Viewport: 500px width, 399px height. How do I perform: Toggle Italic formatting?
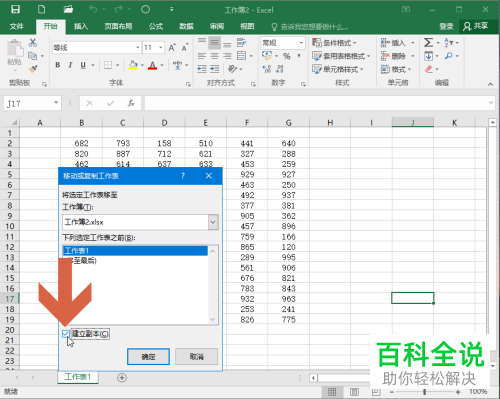[x=70, y=65]
